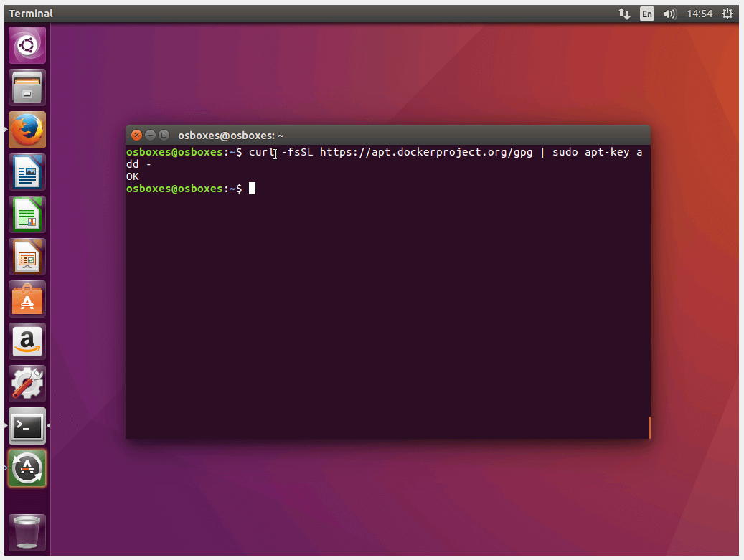The width and height of the screenshot is (744, 560).
Task: Open the En keyboard layout menu
Action: [x=646, y=13]
